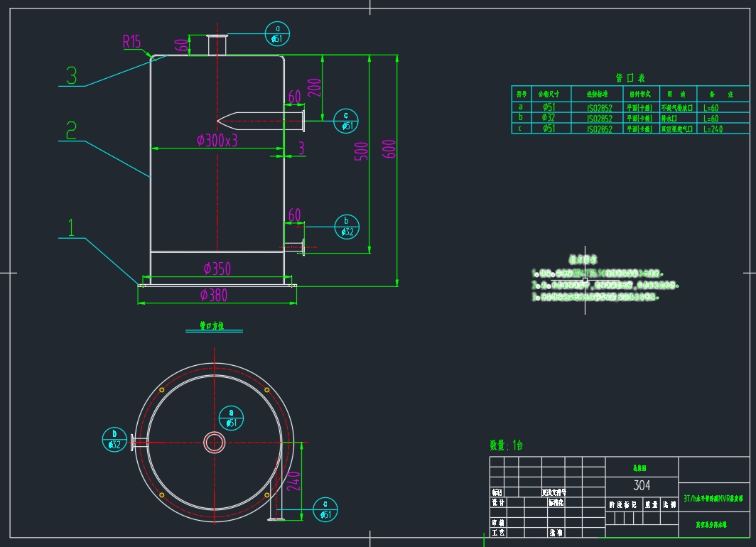The image size is (756, 547).
Task: Click the 审核 title block cell
Action: 497,523
